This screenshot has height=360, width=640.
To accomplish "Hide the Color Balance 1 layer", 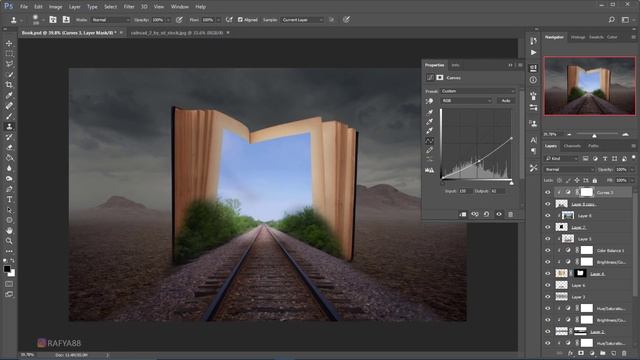I will (548, 250).
